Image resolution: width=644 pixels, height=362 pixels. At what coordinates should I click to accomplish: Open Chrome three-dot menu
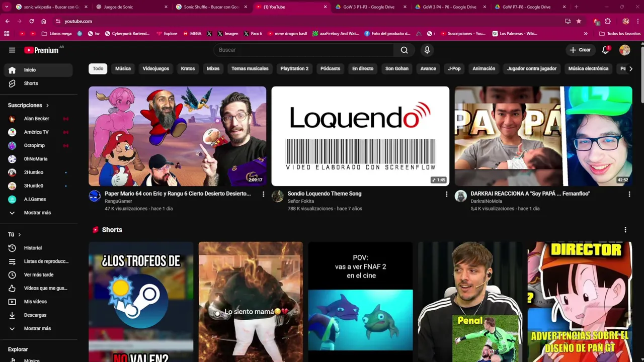tap(637, 21)
